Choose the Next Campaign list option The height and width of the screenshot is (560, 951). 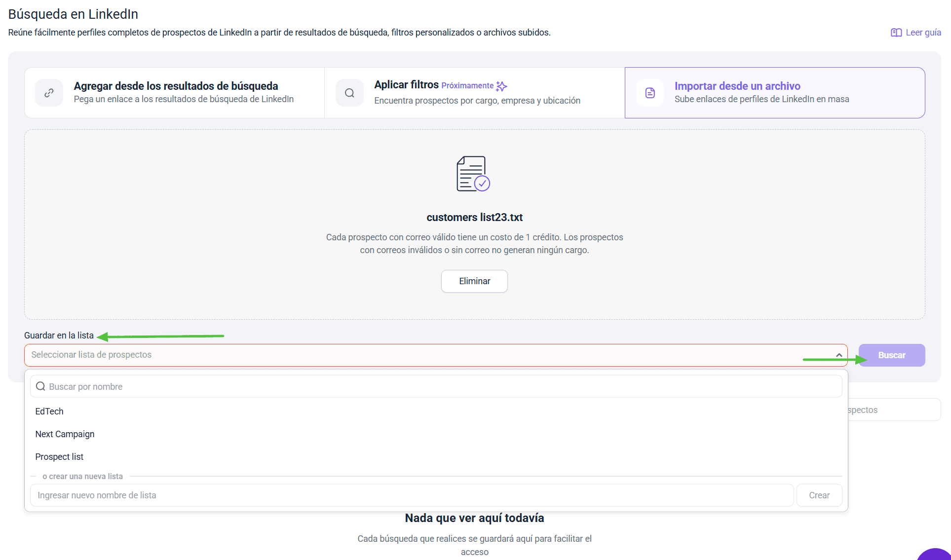65,434
